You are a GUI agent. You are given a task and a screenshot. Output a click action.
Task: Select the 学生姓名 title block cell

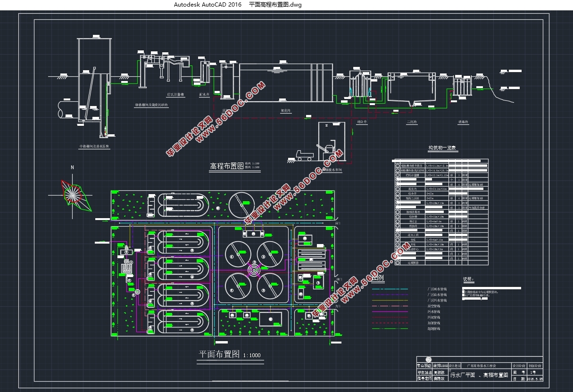[424, 372]
